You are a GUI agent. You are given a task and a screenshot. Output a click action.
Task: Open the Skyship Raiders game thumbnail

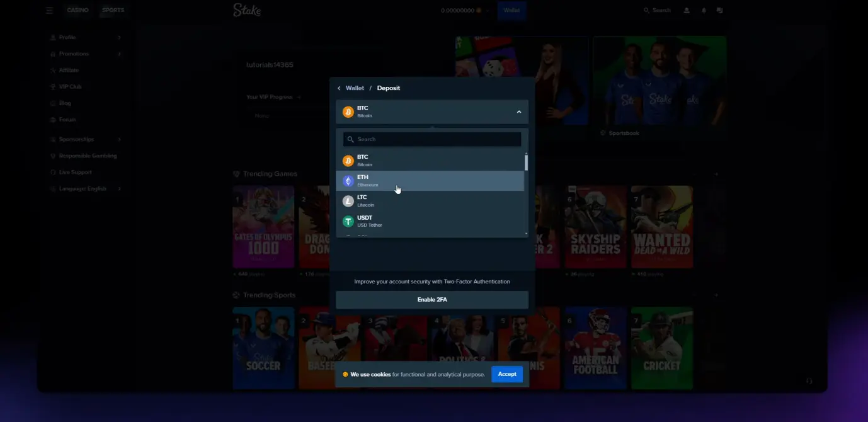[595, 227]
